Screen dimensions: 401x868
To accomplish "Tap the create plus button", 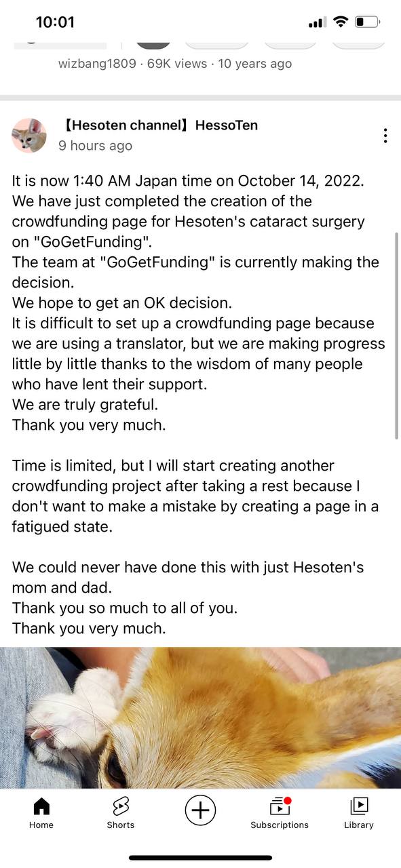I will pos(200,810).
